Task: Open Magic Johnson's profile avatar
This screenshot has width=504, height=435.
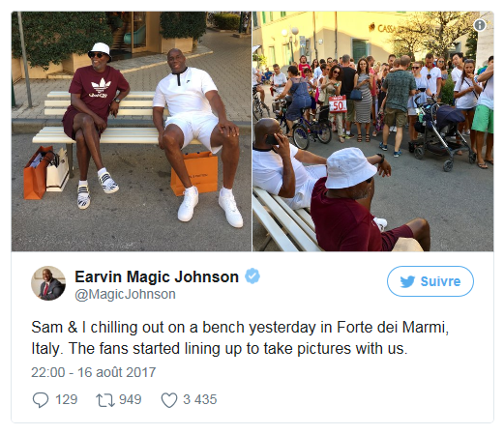Action: click(x=48, y=283)
